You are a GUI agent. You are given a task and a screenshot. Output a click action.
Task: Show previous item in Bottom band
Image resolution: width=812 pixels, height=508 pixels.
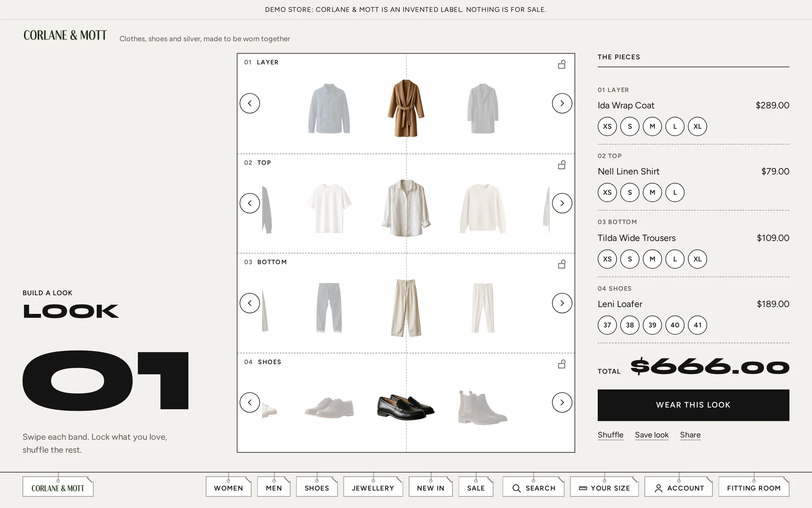click(250, 303)
